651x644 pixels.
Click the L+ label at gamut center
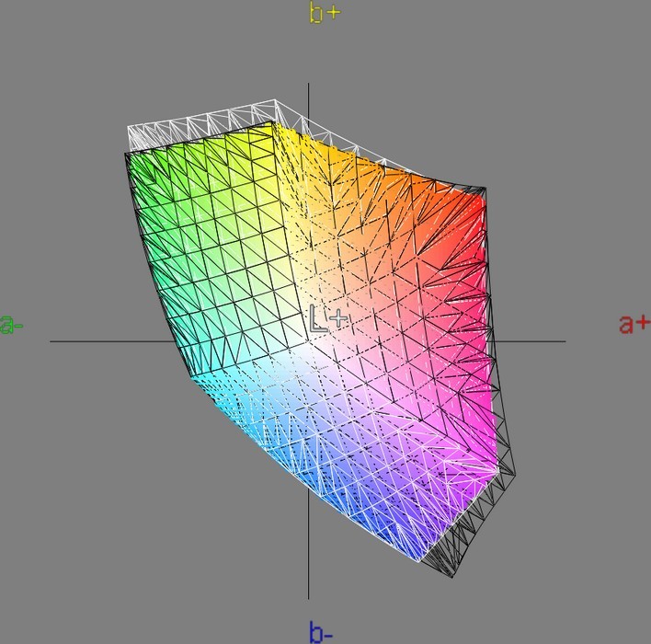328,318
